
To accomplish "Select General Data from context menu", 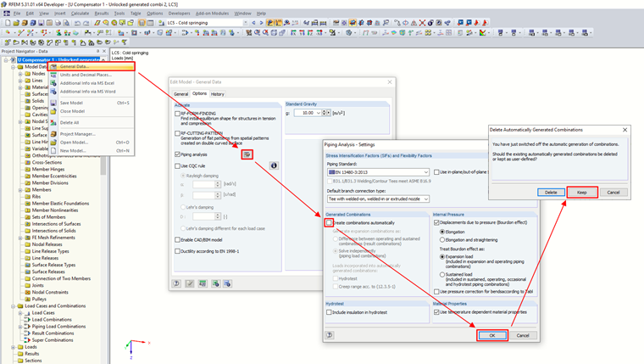I will click(x=92, y=66).
